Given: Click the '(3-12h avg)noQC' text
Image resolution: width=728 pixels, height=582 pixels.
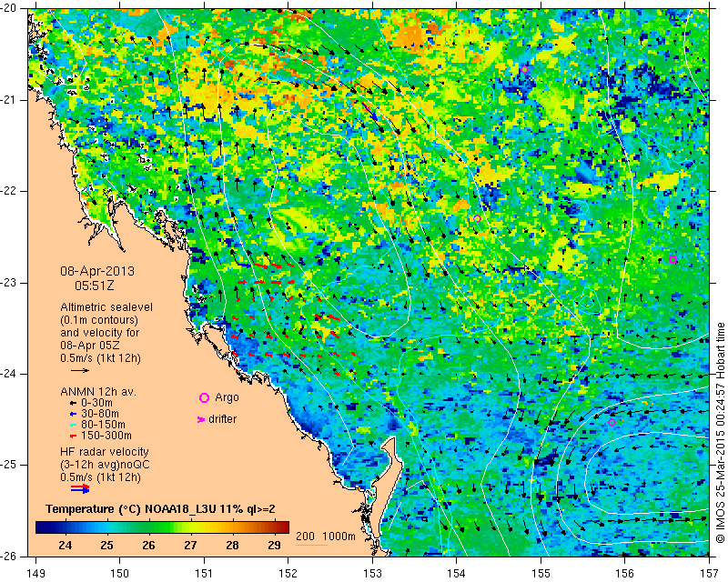Looking at the screenshot, I should (x=105, y=464).
